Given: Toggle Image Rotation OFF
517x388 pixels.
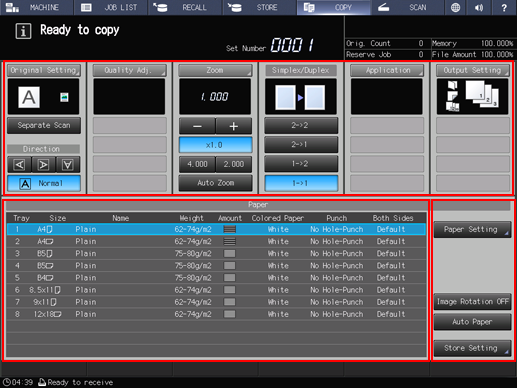Looking at the screenshot, I should (472, 302).
